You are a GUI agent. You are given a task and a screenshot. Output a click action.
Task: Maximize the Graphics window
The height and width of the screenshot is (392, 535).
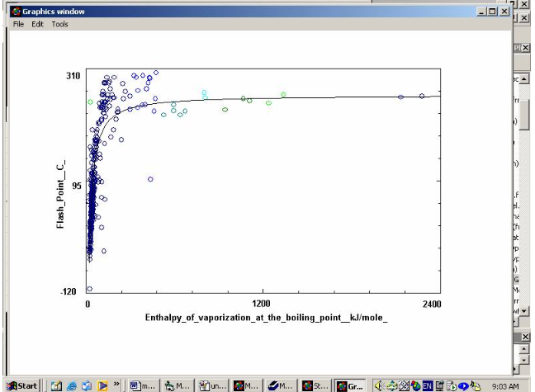[493, 12]
